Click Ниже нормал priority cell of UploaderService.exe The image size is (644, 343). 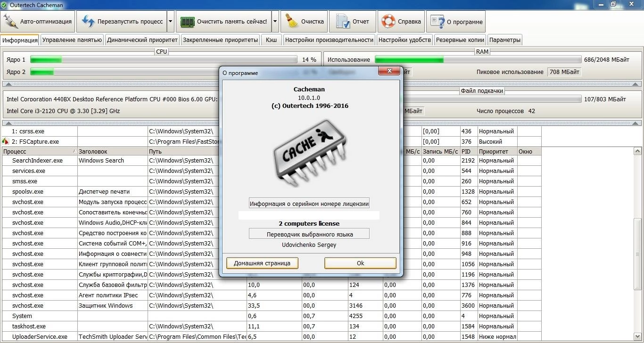click(x=497, y=336)
